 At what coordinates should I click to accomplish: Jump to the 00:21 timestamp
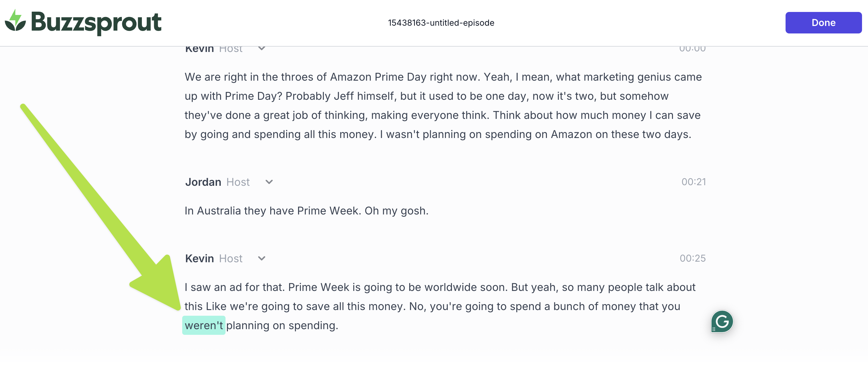coord(694,182)
